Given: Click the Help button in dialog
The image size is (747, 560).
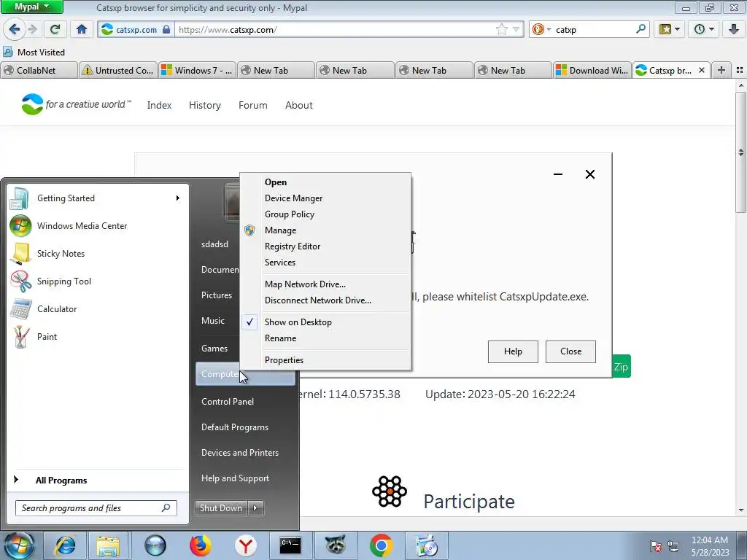Looking at the screenshot, I should coord(513,351).
